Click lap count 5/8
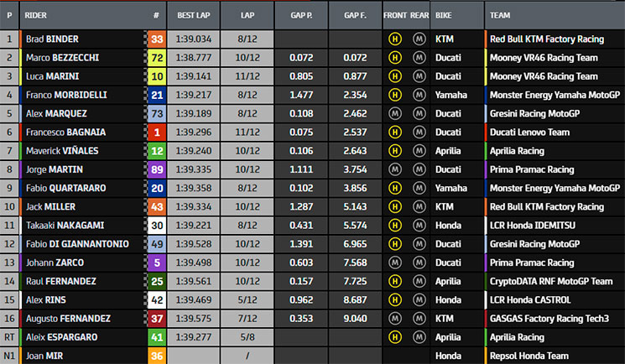Image resolution: width=625 pixels, height=364 pixels. point(247,337)
